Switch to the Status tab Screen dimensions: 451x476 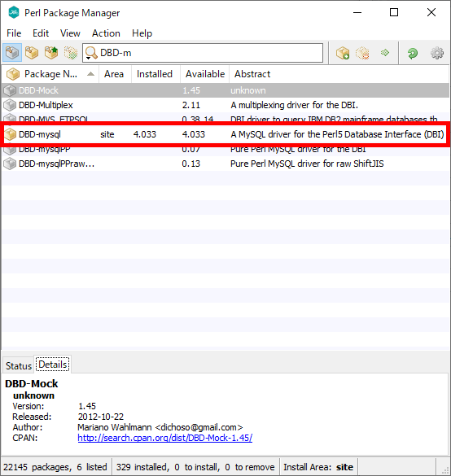pos(19,366)
